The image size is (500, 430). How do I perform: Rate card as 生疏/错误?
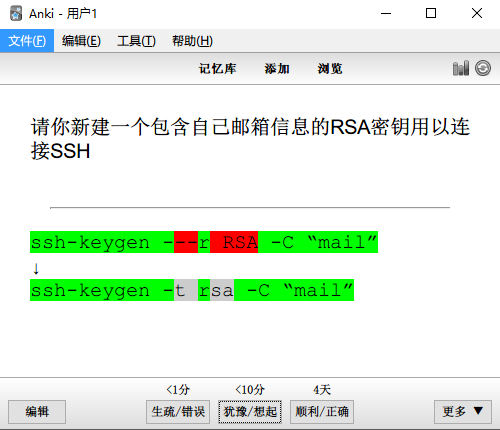point(178,412)
